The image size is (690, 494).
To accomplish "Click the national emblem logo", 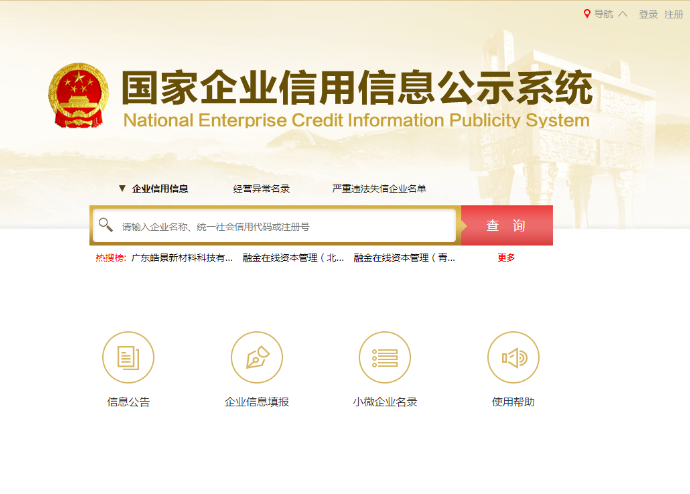I will [78, 95].
